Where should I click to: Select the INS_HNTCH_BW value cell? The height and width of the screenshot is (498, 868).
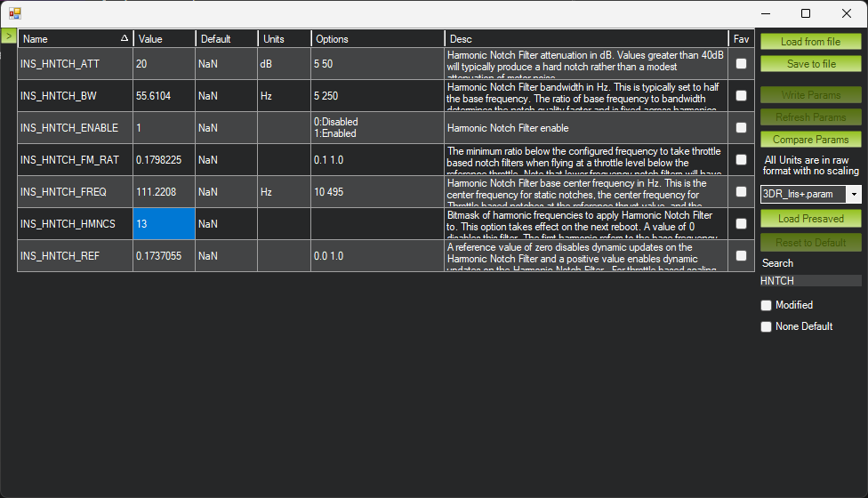click(x=164, y=96)
